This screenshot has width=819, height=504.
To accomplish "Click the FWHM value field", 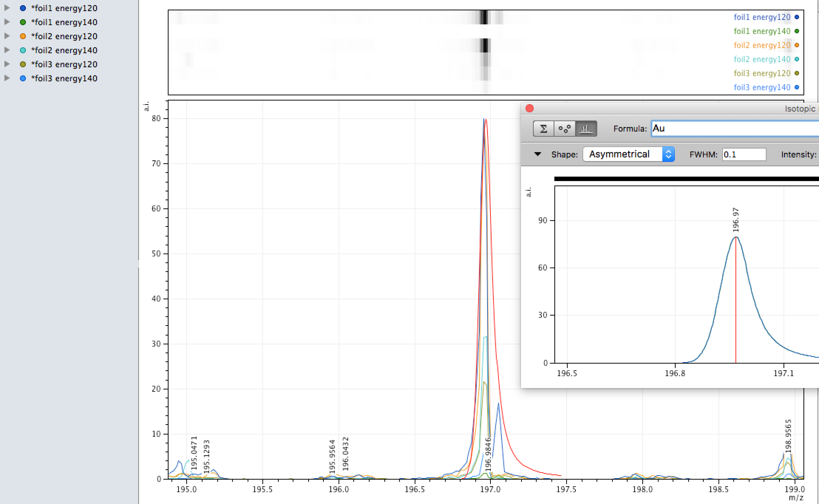I will (744, 154).
